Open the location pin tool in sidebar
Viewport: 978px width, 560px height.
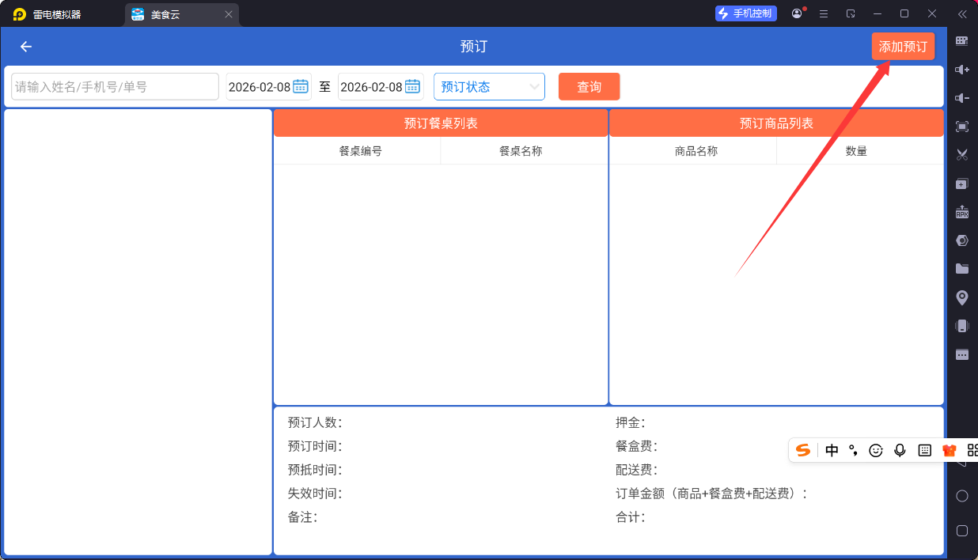(962, 297)
